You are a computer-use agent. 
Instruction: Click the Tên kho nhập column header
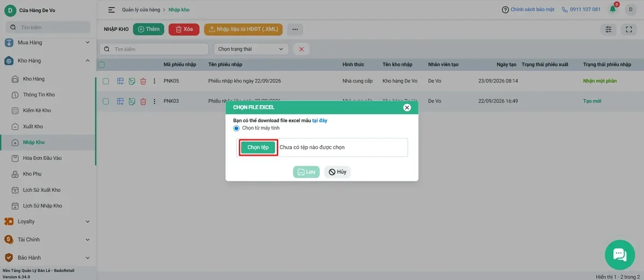coord(398,64)
